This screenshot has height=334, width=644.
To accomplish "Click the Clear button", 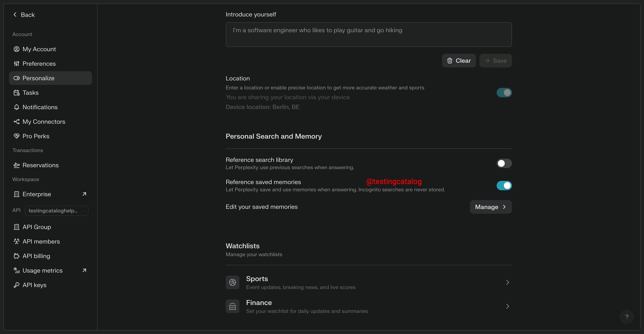I will tap(459, 61).
